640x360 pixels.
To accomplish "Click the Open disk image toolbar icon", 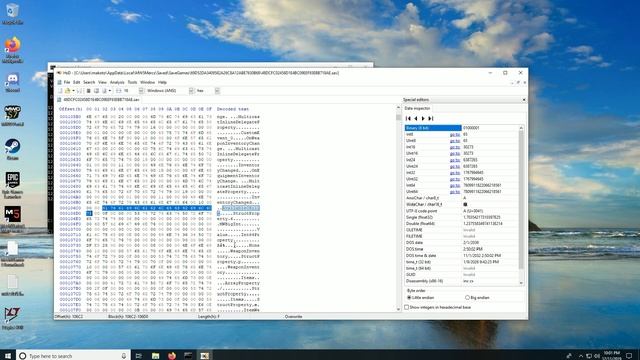I will click(x=104, y=91).
